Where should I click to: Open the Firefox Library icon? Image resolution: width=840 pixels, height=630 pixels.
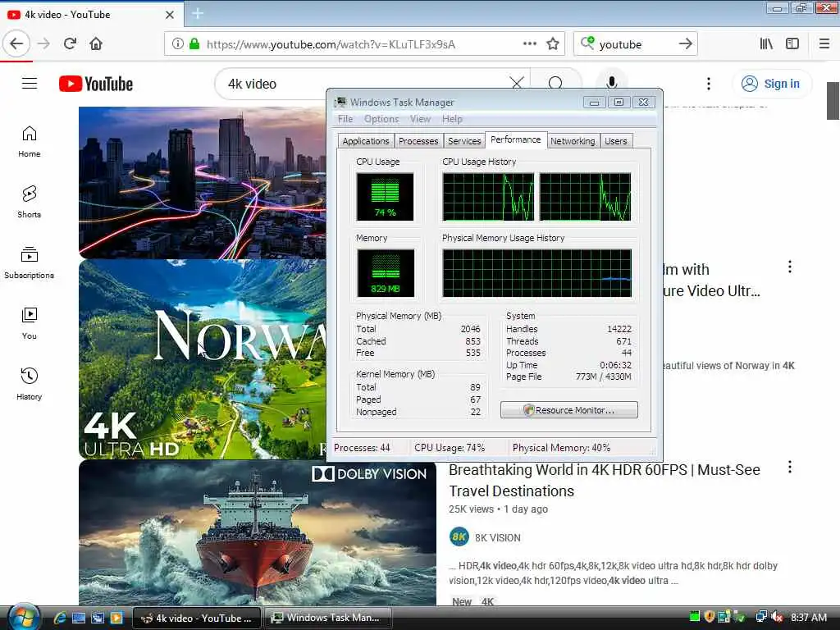[766, 44]
